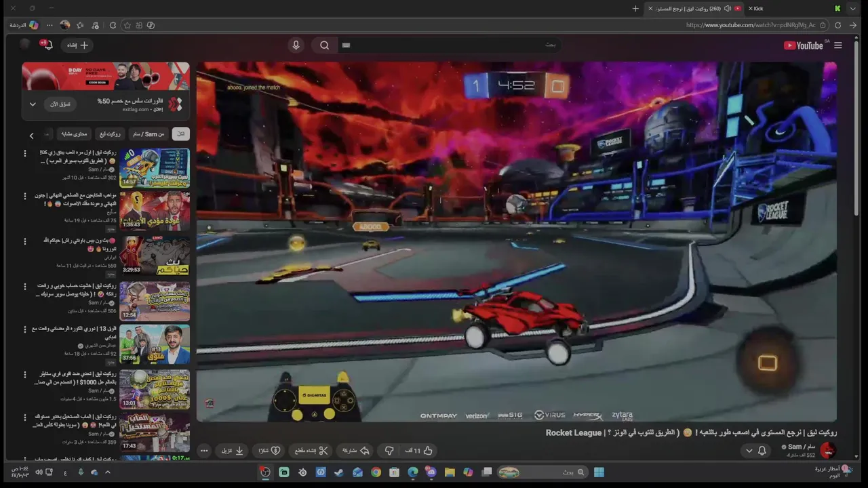Open the browser profile avatar
This screenshot has width=868, height=488.
tap(65, 25)
